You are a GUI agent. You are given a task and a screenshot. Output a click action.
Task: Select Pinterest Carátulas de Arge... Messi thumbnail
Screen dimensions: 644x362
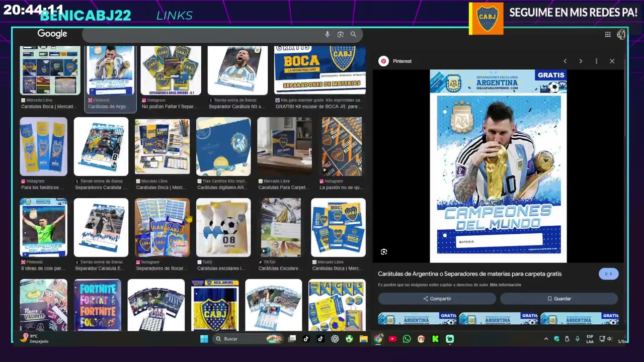(110, 70)
